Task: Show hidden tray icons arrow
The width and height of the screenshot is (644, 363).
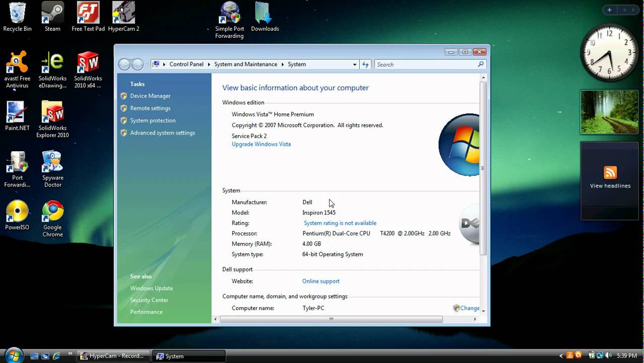Action: [561, 356]
